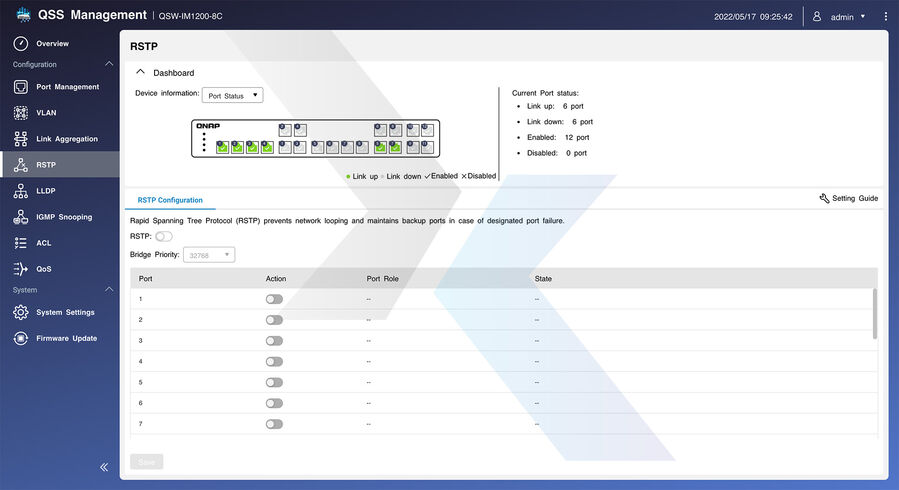Image resolution: width=899 pixels, height=490 pixels.
Task: Open LLDP page via its icon
Action: [x=20, y=191]
